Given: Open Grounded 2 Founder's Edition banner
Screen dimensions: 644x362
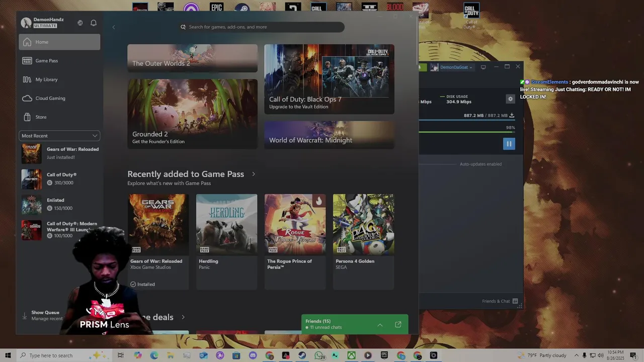Looking at the screenshot, I should (x=192, y=114).
